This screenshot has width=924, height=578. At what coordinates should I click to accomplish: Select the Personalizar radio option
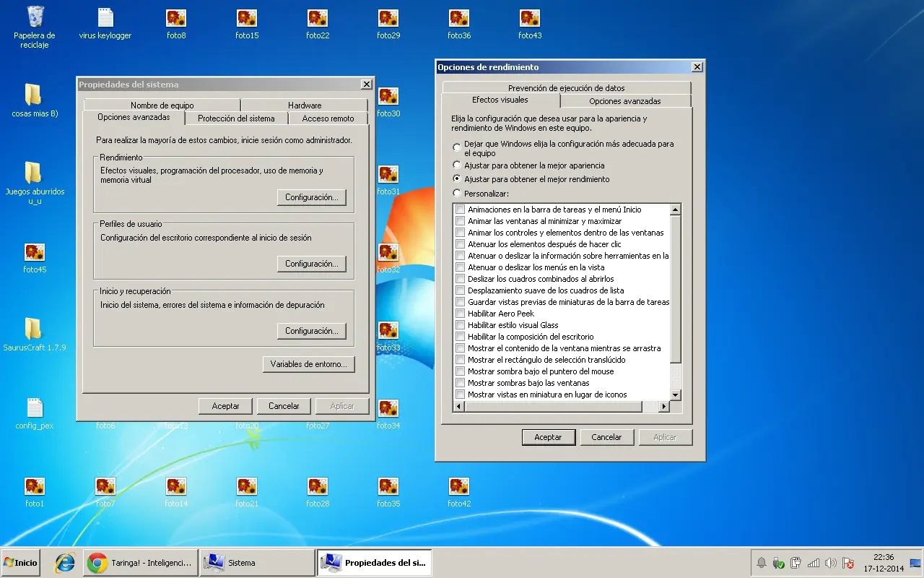[457, 193]
